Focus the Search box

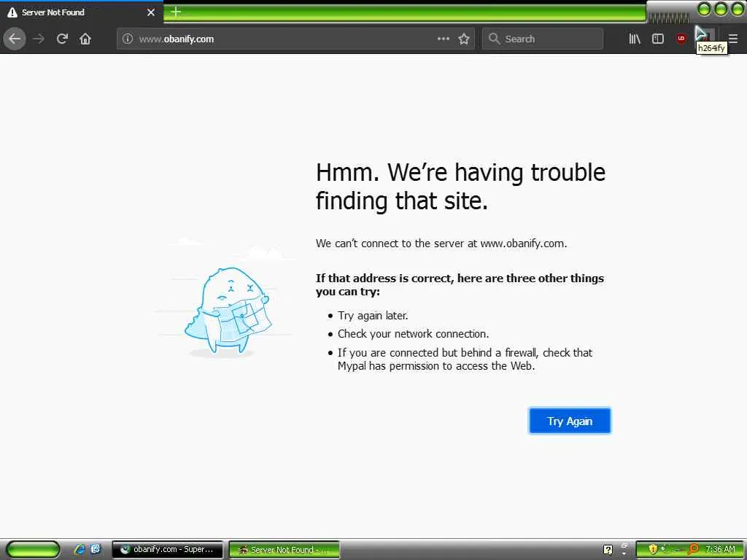tap(543, 39)
